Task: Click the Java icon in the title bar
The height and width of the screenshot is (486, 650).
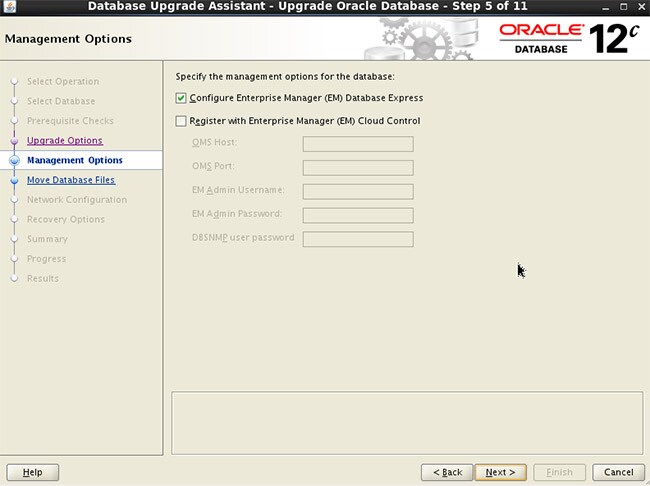Action: (x=10, y=7)
